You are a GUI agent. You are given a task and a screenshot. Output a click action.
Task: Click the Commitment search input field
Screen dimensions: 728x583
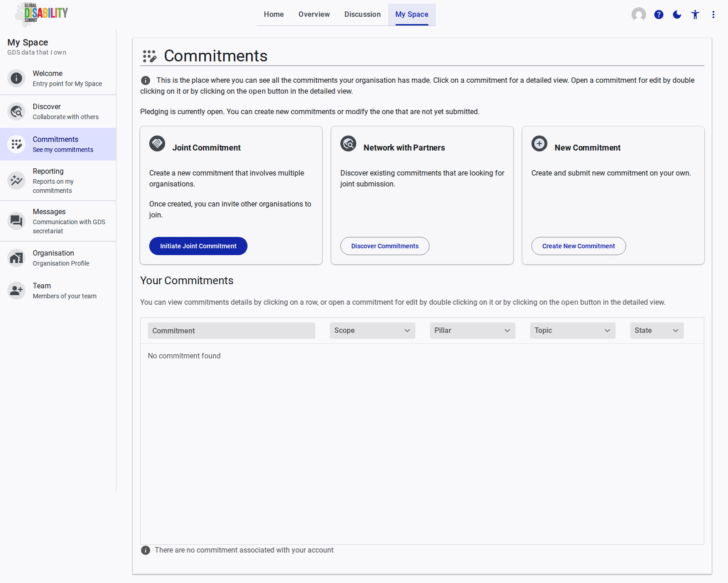(231, 331)
